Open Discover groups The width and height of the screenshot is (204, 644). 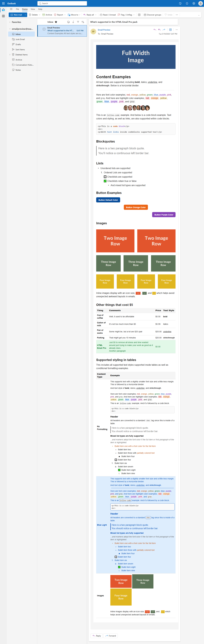[152, 15]
